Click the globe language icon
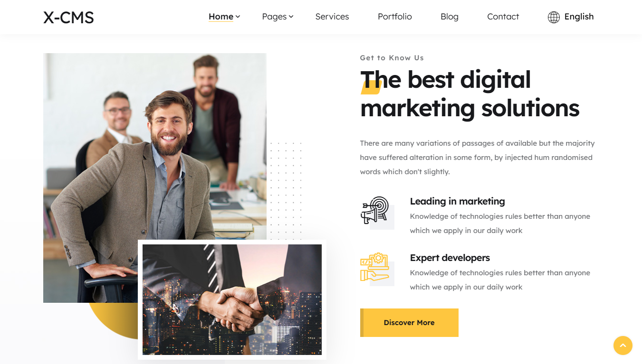This screenshot has height=364, width=642. (x=554, y=17)
